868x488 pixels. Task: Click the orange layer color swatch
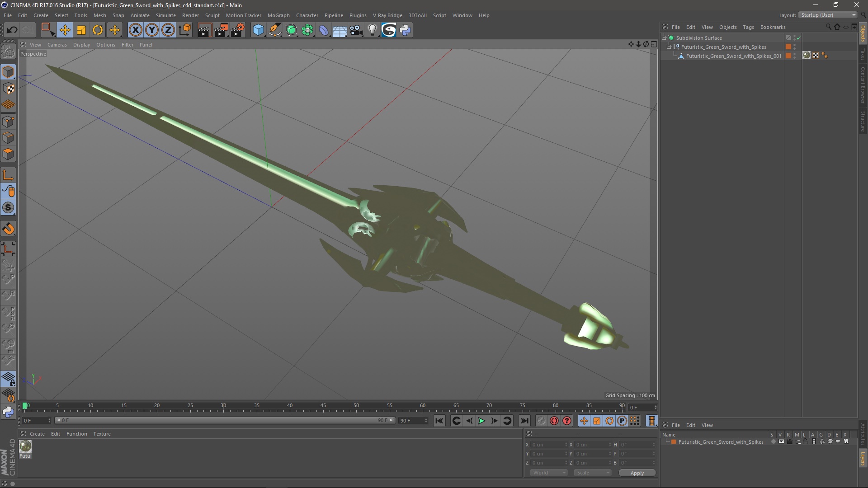coord(674,442)
